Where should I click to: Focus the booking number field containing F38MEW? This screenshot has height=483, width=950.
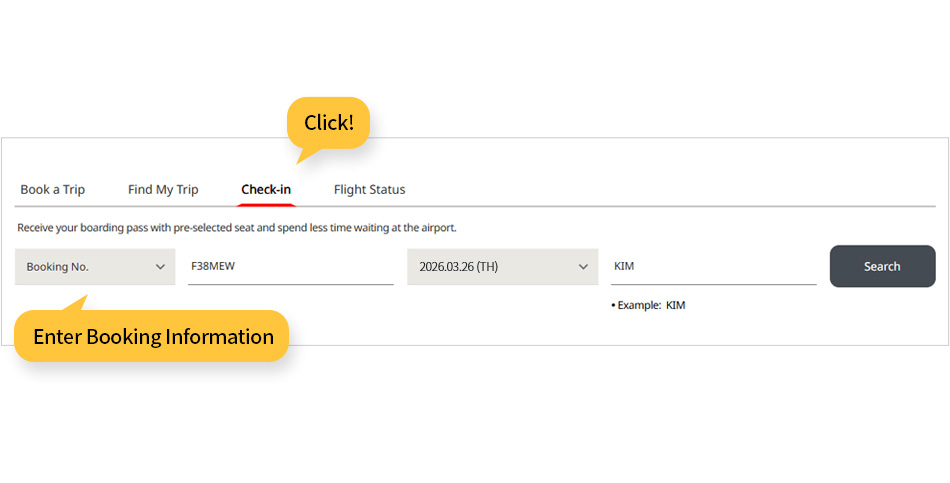coord(290,267)
